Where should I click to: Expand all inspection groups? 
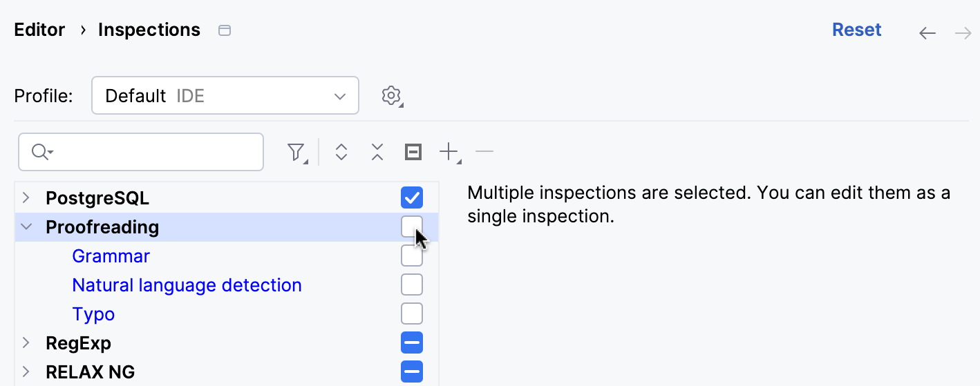tap(341, 152)
